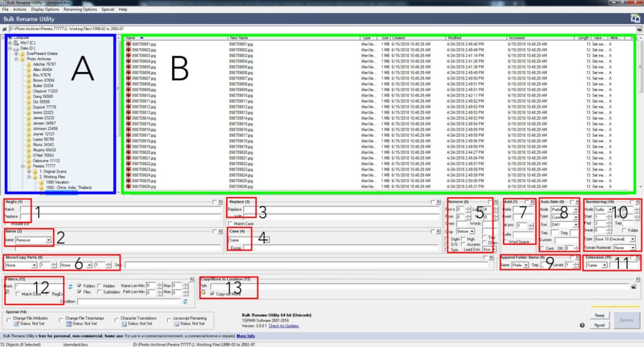Screen dimensions: 644x347
Task: Toggle the Copy not Move checkbox
Action: (x=212, y=293)
